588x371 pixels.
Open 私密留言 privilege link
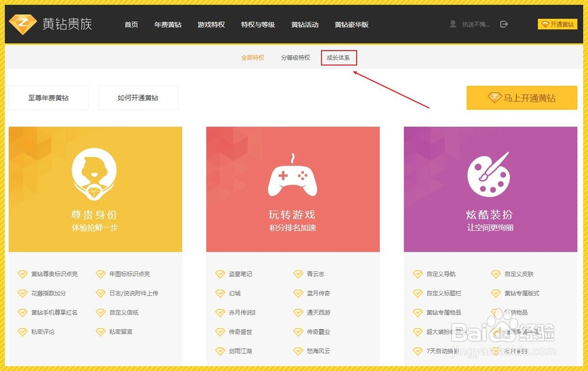(121, 332)
